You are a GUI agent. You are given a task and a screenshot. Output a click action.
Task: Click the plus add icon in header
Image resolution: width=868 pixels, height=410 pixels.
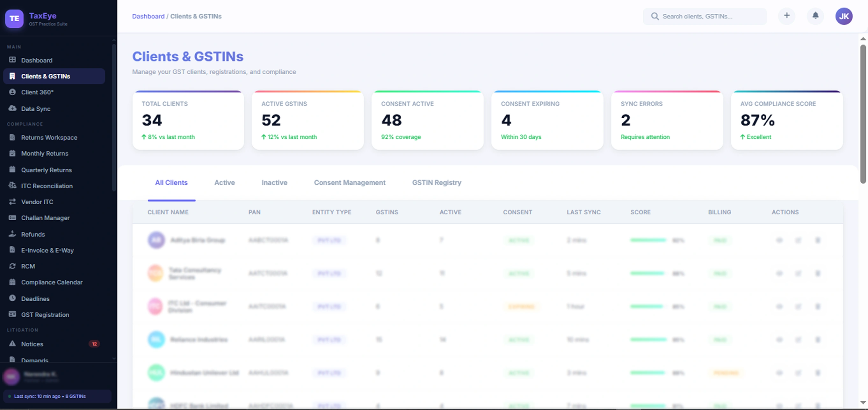(786, 16)
